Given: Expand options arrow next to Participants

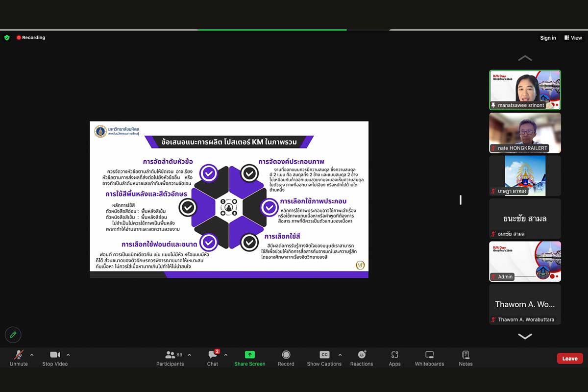Looking at the screenshot, I should (x=189, y=355).
